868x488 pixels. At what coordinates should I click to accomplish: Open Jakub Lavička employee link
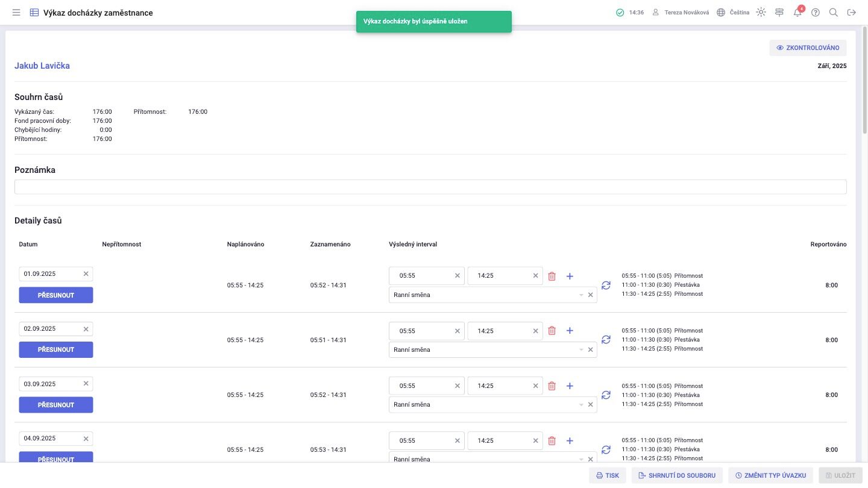tap(42, 66)
